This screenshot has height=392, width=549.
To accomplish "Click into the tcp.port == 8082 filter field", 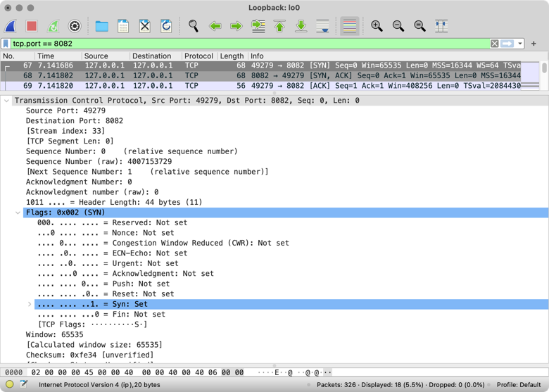I will [250, 44].
